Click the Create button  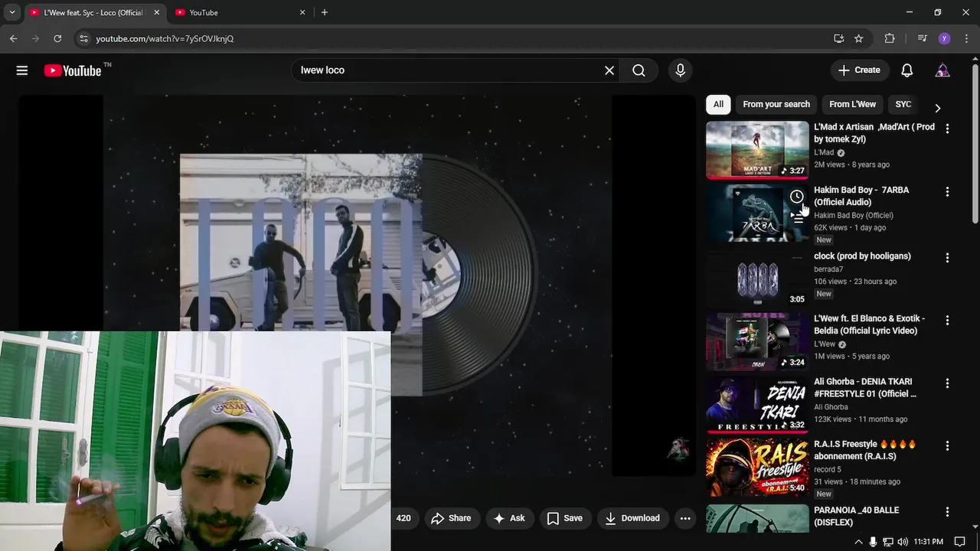[x=860, y=70]
